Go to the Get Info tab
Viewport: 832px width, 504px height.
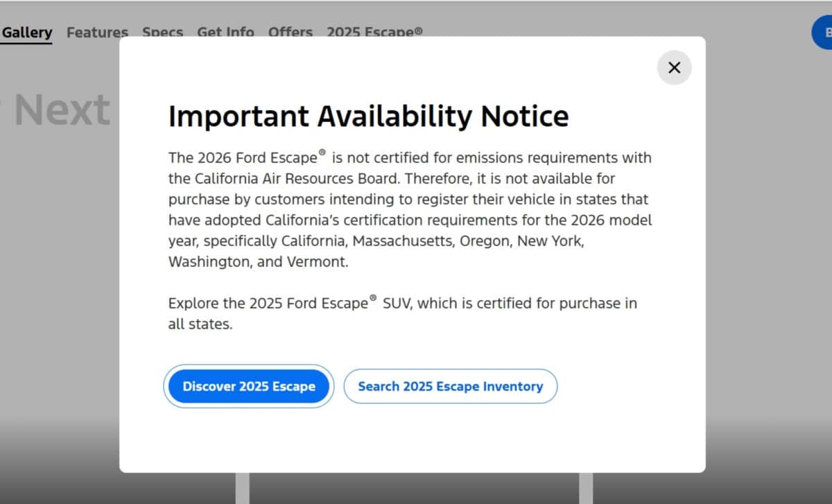225,32
